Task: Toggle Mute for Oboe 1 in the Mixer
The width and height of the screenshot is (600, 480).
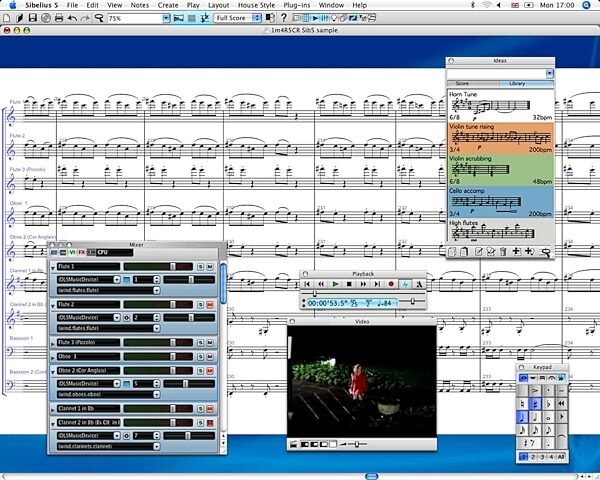Action: coord(210,357)
